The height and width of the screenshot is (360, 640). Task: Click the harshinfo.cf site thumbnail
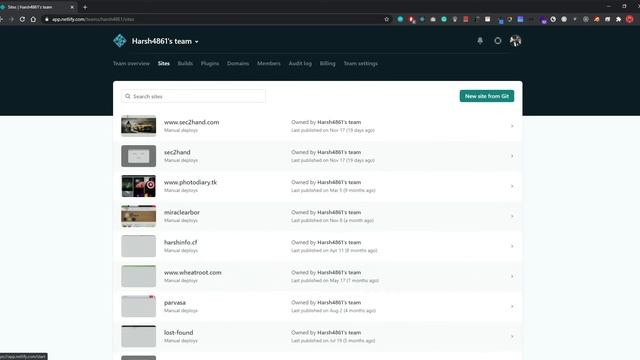(x=138, y=246)
